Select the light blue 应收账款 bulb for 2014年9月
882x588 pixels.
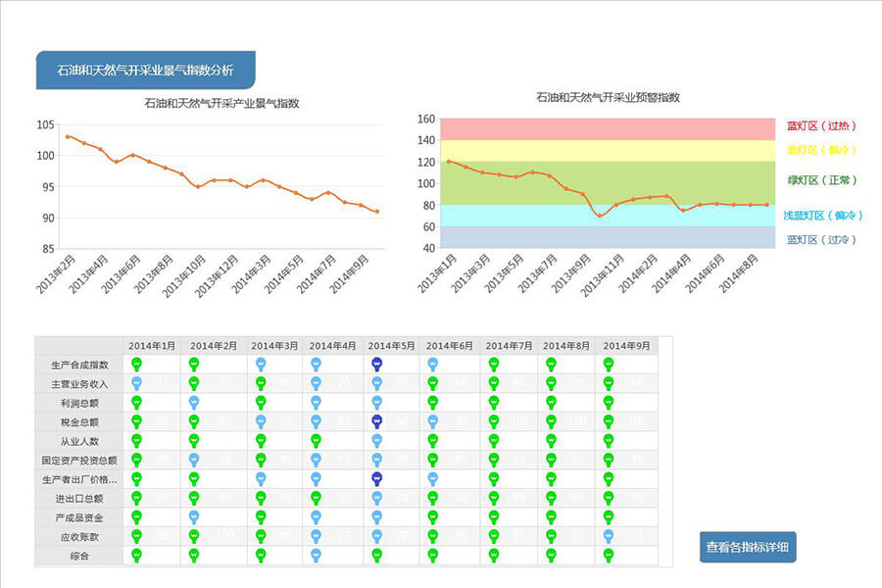tap(609, 536)
